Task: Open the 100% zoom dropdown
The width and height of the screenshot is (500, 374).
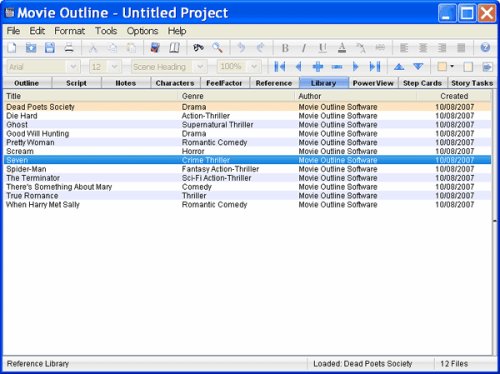Action: click(254, 67)
